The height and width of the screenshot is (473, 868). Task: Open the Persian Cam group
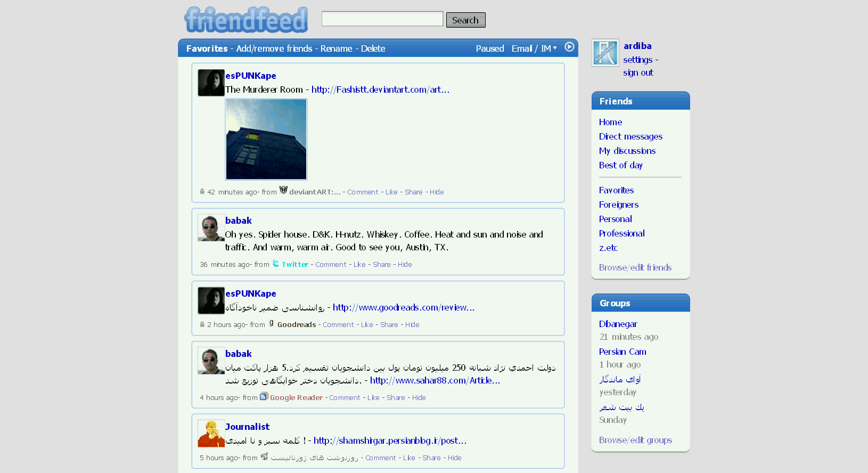coord(623,352)
